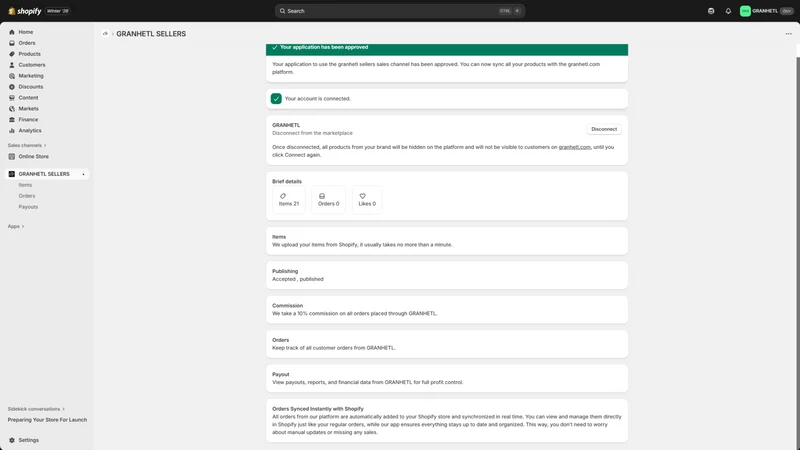Viewport: 800px width, 450px height.
Task: Click the Discounts icon
Action: (12, 87)
